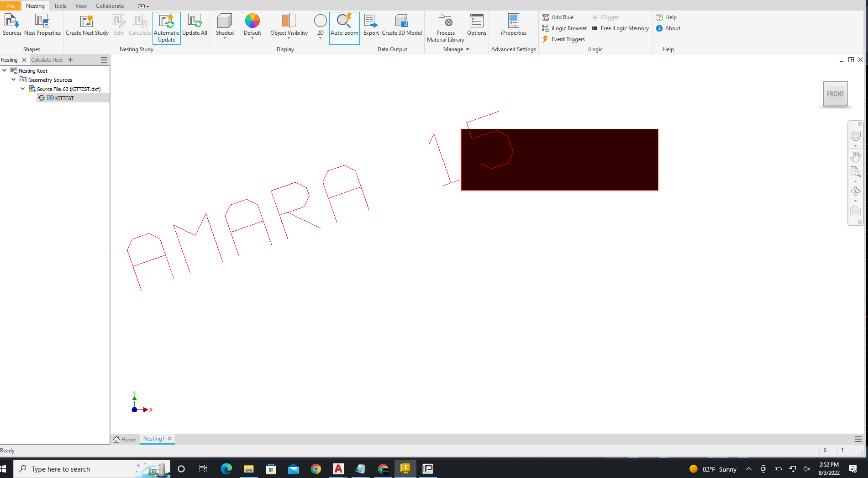Screen dimensions: 868x478
Task: Open Options dialog
Action: 477,25
